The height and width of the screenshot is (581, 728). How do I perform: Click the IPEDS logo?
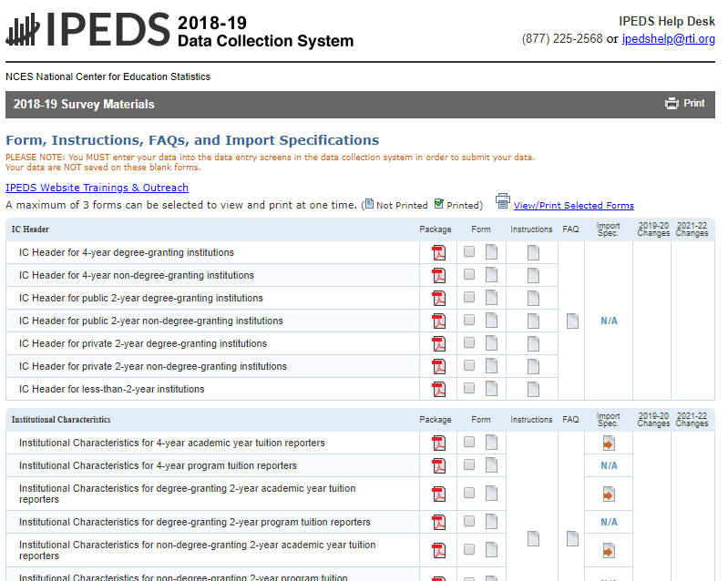[x=87, y=30]
